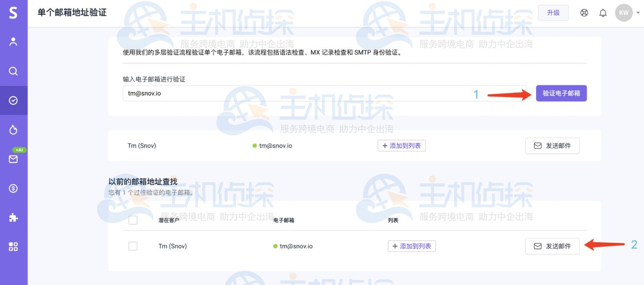
Task: Open the deals dollar-sign sidebar icon
Action: (x=13, y=188)
